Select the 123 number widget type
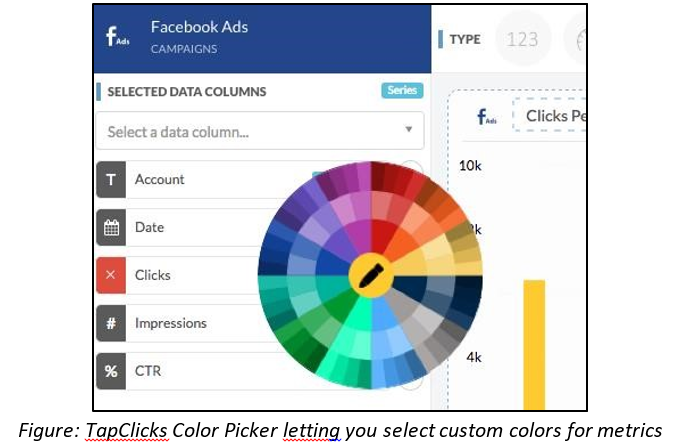Image resolution: width=673 pixels, height=448 pixels. click(x=522, y=39)
